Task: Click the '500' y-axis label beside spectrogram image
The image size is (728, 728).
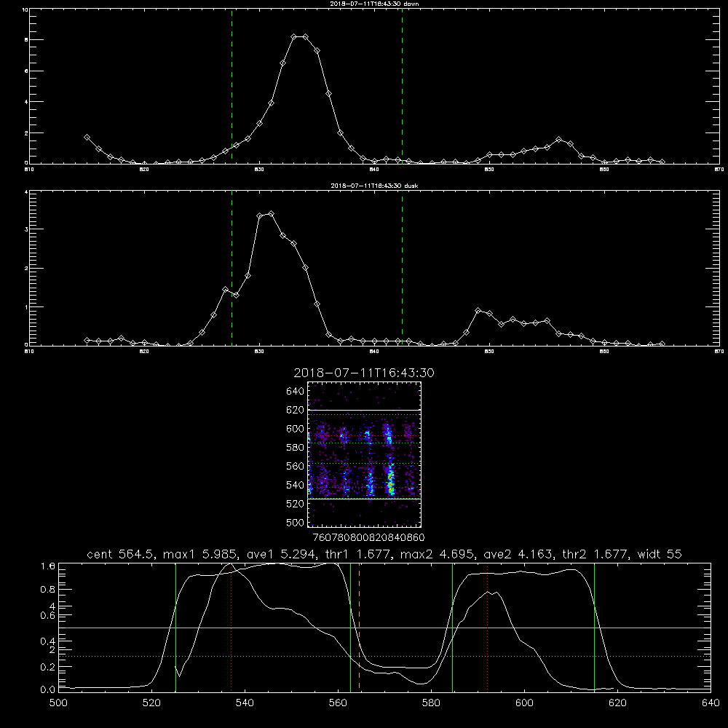Action: (296, 523)
